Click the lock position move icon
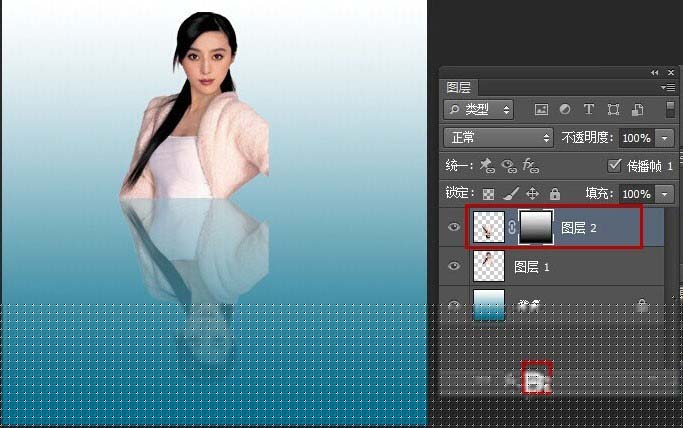 click(532, 194)
